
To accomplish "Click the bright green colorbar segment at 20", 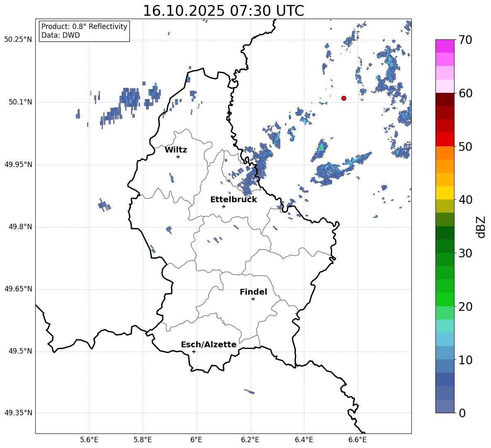I will [x=445, y=299].
